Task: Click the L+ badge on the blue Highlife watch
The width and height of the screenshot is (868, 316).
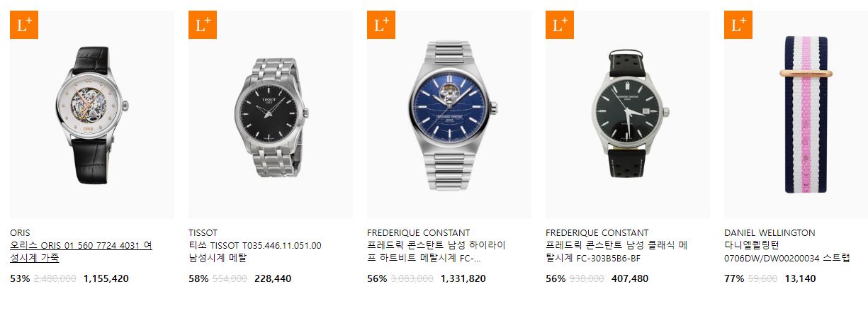Action: click(381, 25)
